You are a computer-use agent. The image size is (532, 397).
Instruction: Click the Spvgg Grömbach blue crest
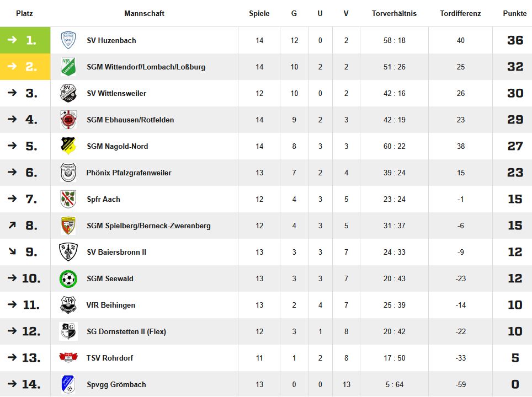click(x=68, y=384)
